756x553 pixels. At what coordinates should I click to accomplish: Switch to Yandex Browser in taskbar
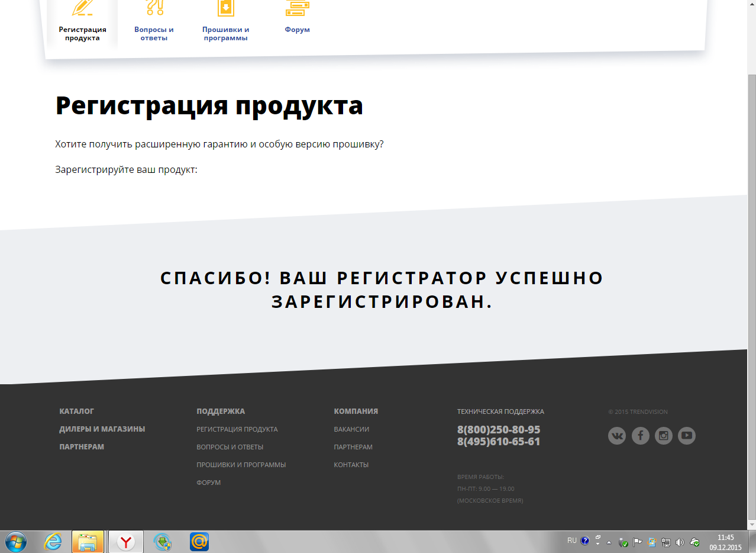coord(125,542)
